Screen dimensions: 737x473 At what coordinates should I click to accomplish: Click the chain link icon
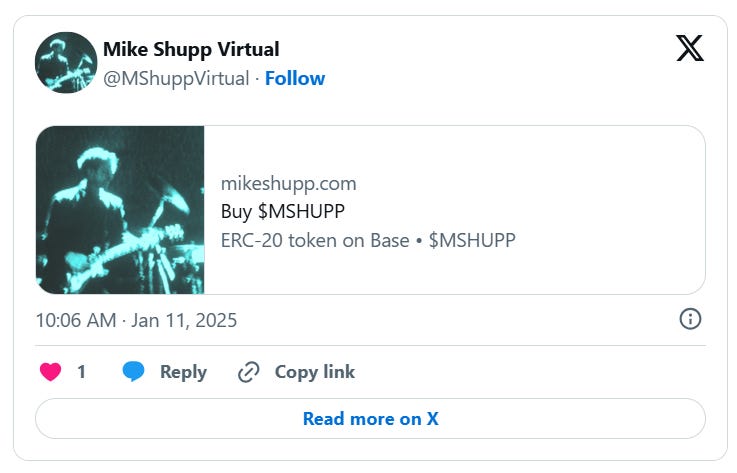click(x=249, y=372)
